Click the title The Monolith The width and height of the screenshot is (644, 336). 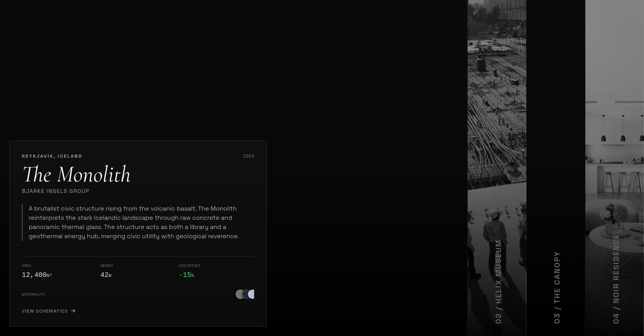coord(77,175)
